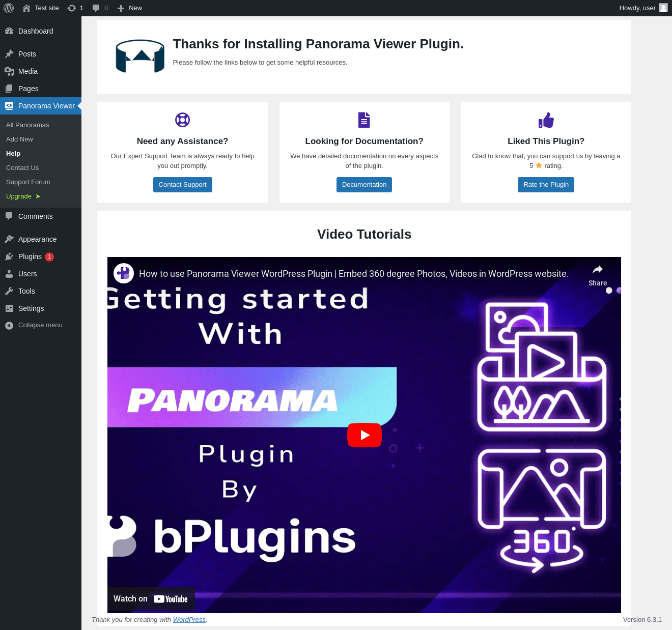Click the Looking for Documentation heading
This screenshot has height=630, width=672.
364,141
